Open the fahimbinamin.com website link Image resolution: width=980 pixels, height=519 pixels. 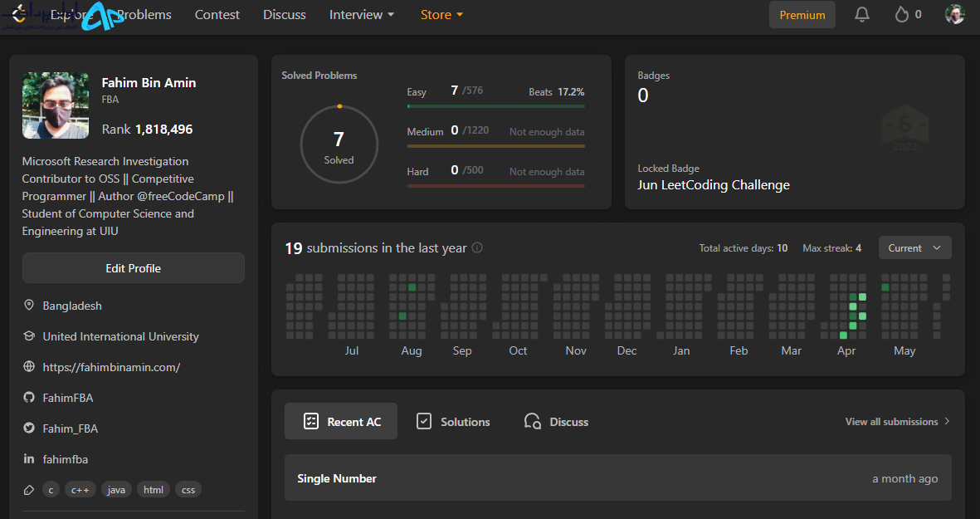(x=111, y=367)
